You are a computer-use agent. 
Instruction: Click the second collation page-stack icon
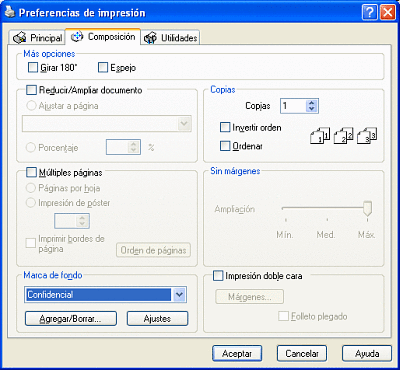point(343,135)
